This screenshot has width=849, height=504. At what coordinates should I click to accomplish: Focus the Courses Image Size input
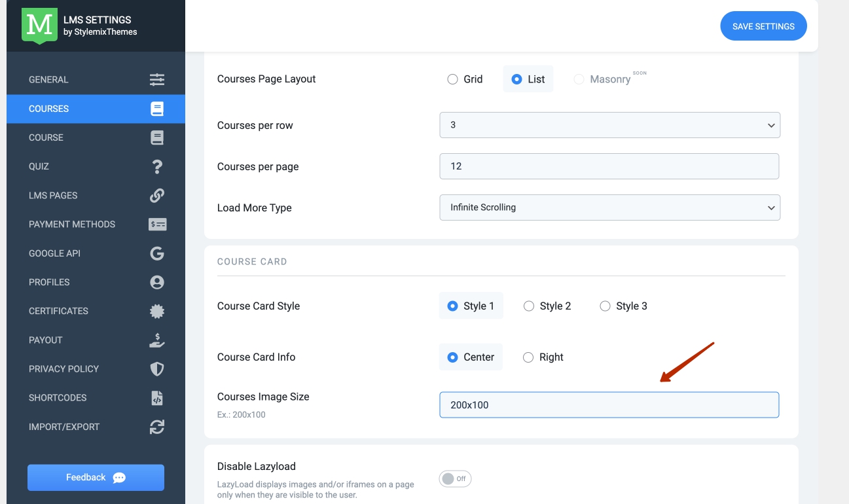(x=609, y=405)
